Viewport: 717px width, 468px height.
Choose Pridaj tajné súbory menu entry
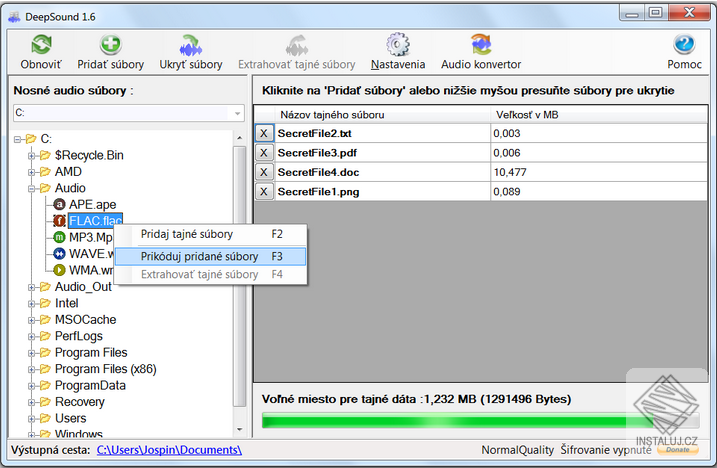[210, 234]
